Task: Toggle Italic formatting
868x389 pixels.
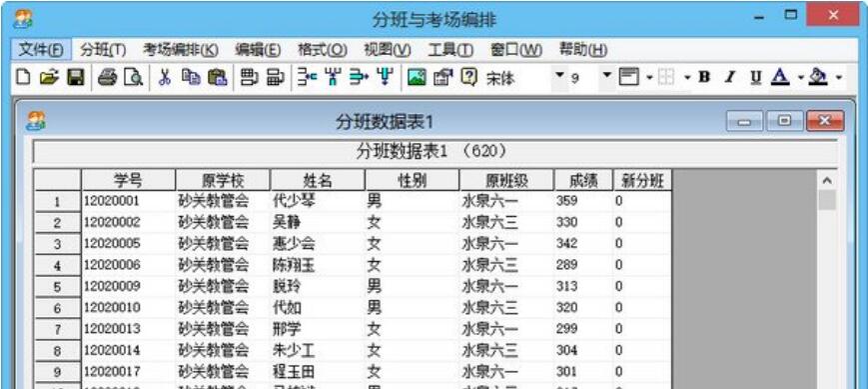Action: [x=730, y=78]
